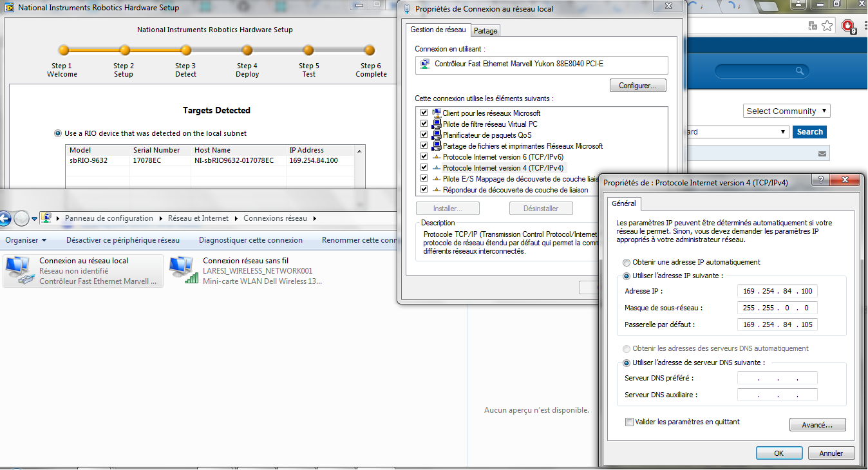Click Diagnostiquer cette connexion in toolbar
The height and width of the screenshot is (470, 868).
click(250, 240)
